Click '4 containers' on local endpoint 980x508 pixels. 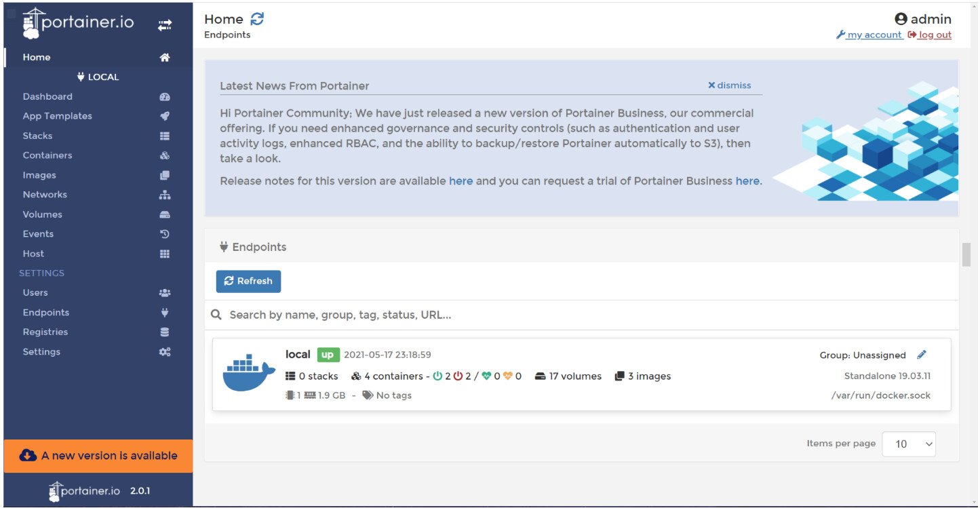[x=387, y=376]
